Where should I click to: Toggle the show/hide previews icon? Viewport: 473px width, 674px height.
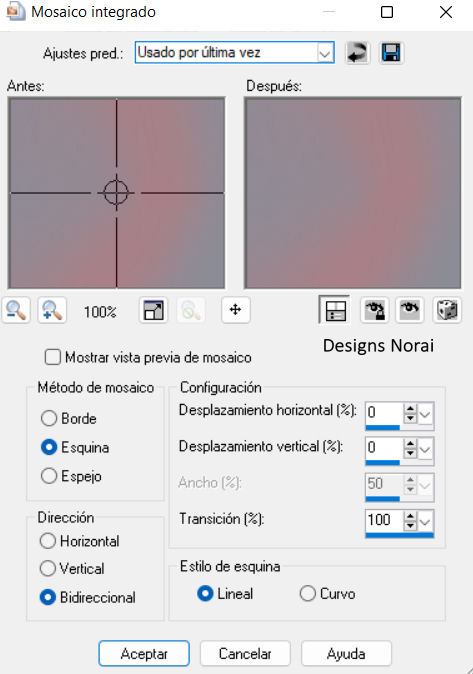335,309
